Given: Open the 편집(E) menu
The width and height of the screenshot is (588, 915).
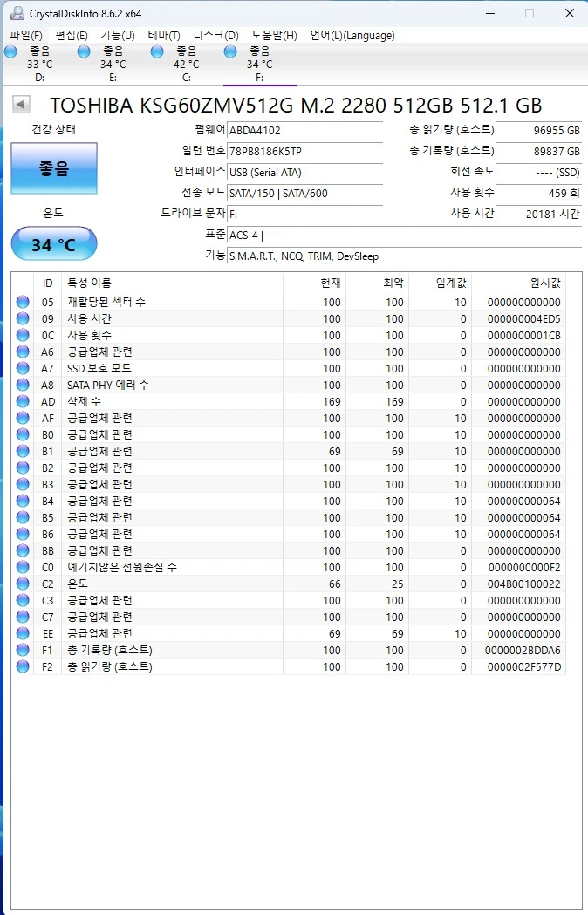Looking at the screenshot, I should click(x=72, y=36).
